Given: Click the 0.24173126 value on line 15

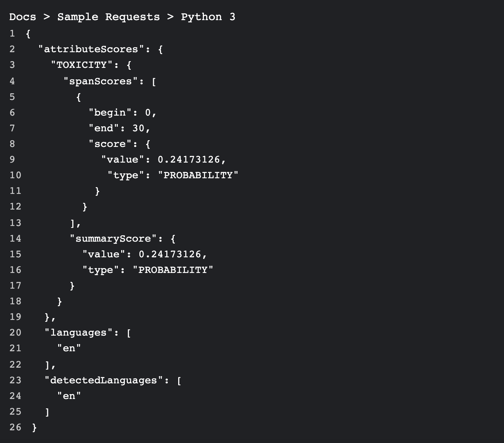Looking at the screenshot, I should point(170,254).
